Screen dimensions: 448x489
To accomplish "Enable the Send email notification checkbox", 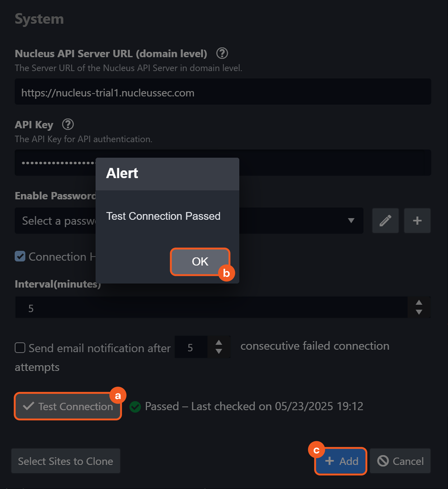I will point(20,348).
